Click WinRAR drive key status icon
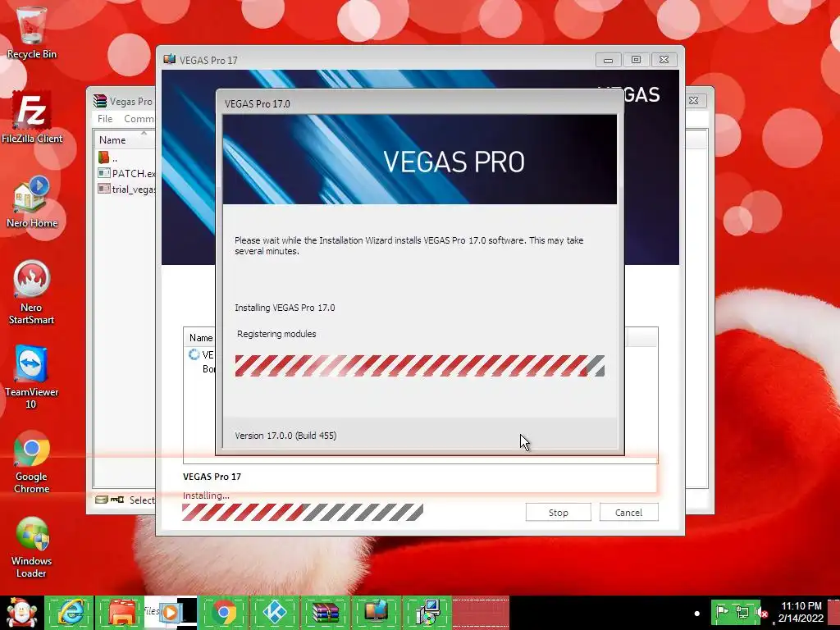840x630 pixels. [x=109, y=500]
